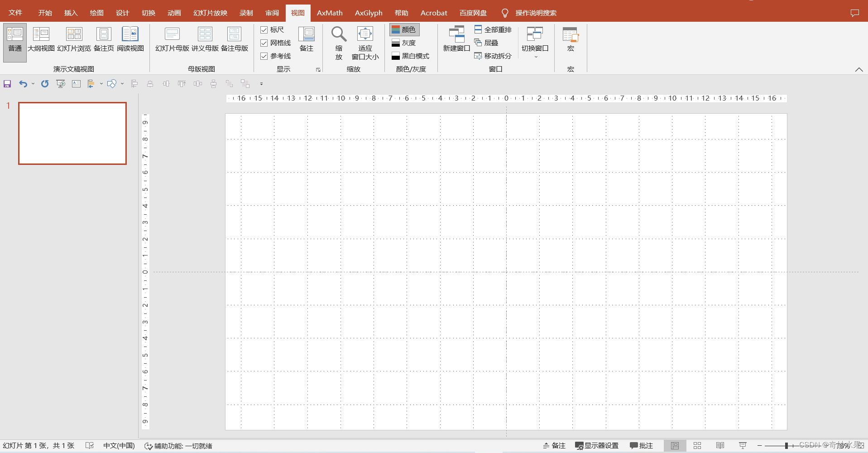Image resolution: width=868 pixels, height=453 pixels.
Task: Open 大纲视图 outline view
Action: click(x=41, y=40)
